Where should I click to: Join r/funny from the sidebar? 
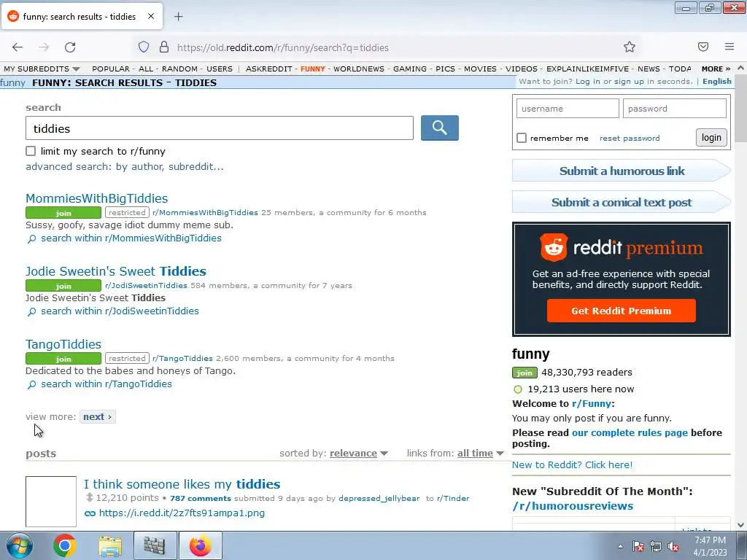click(x=525, y=373)
